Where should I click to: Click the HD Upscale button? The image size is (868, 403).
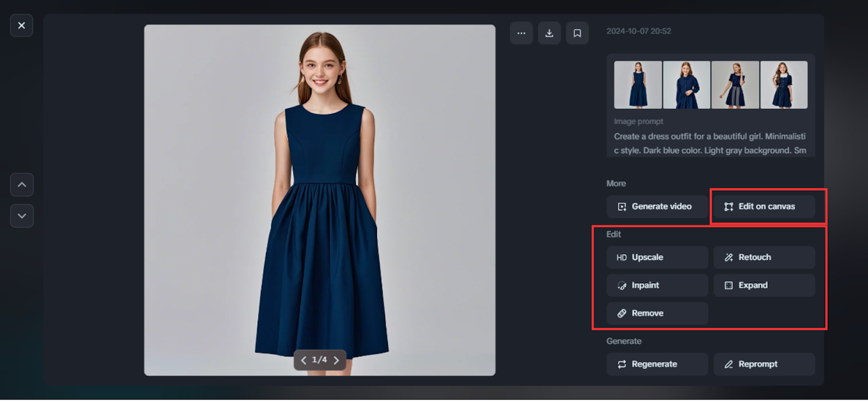[657, 257]
